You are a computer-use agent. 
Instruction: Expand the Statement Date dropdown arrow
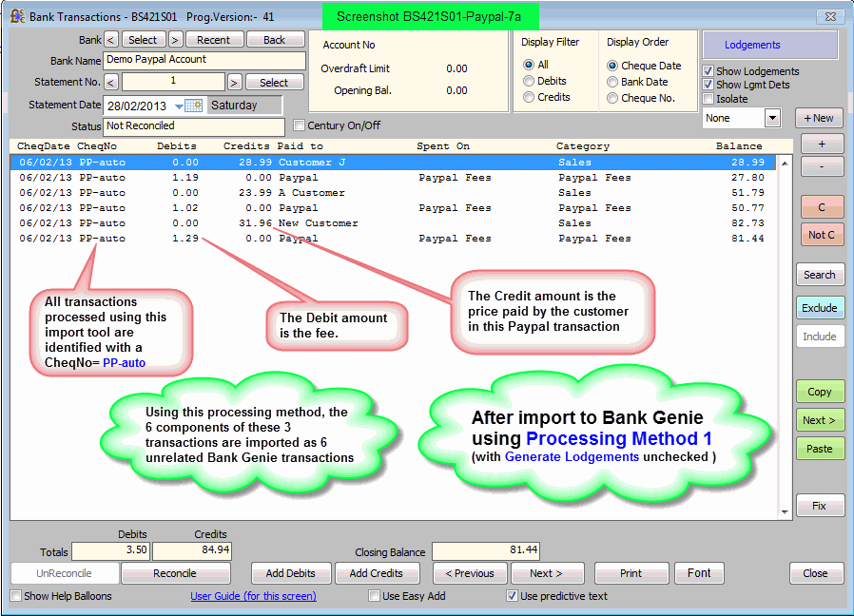[179, 106]
